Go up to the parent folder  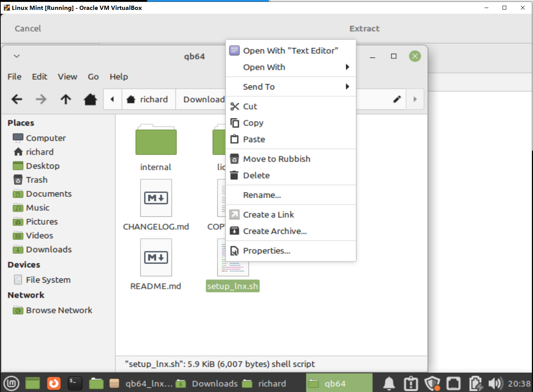pos(66,99)
